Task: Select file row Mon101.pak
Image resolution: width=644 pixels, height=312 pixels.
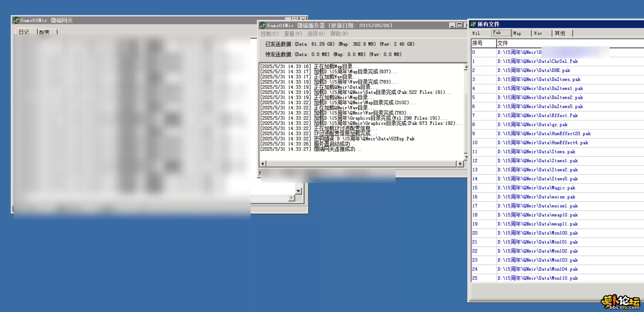Action: [558, 242]
